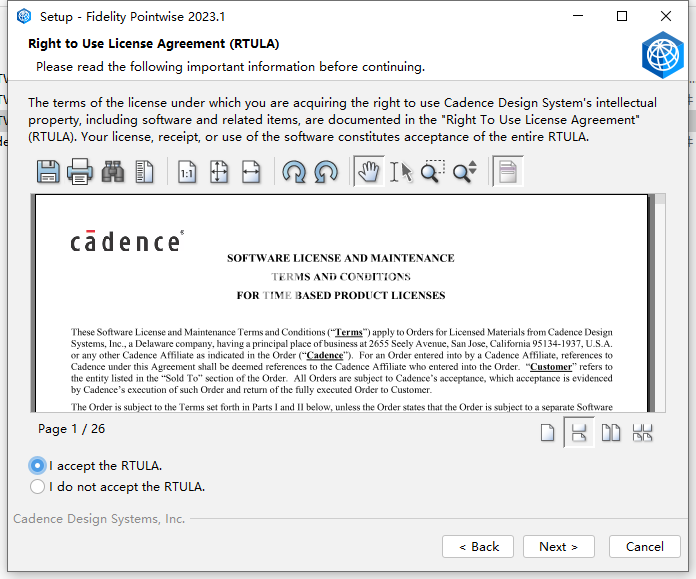
Task: Click the underlined Customer word
Action: pos(551,367)
